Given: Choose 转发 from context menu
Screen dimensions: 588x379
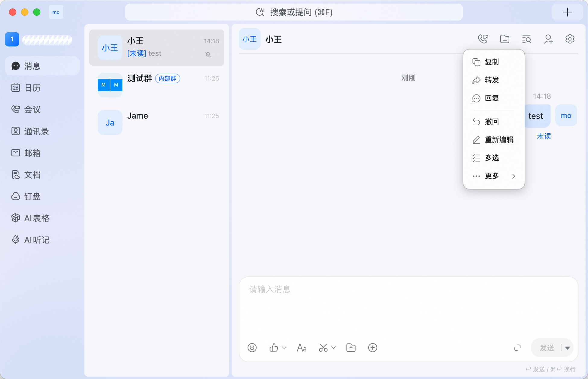Looking at the screenshot, I should 494,80.
